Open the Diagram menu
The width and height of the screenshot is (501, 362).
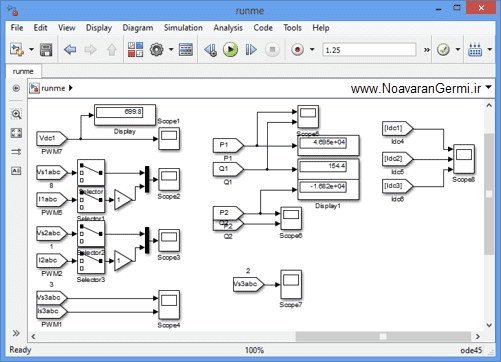(138, 28)
